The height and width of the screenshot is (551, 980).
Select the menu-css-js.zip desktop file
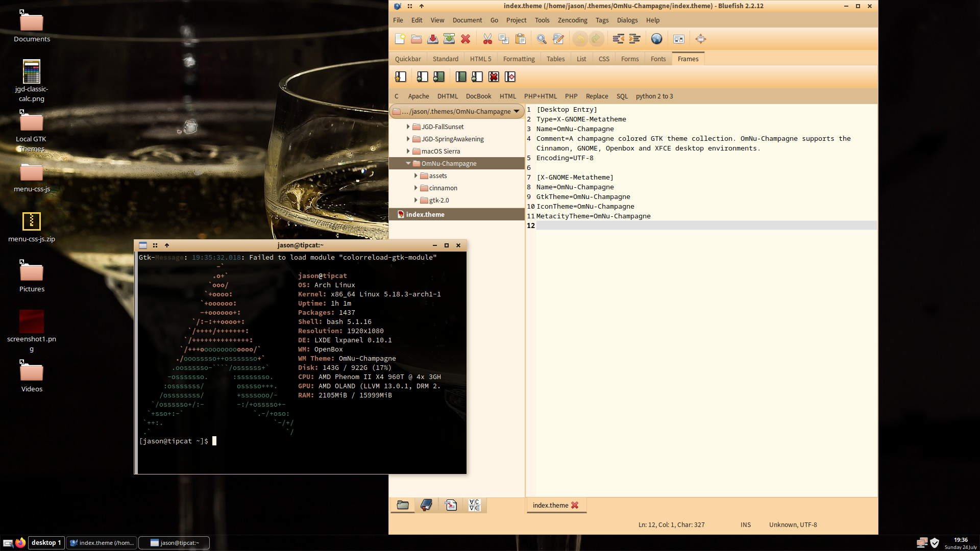pos(31,227)
